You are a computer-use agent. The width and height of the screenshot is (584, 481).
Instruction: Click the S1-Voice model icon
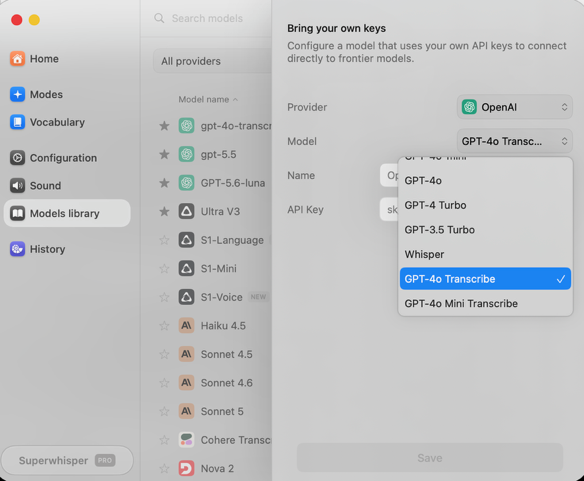click(186, 297)
